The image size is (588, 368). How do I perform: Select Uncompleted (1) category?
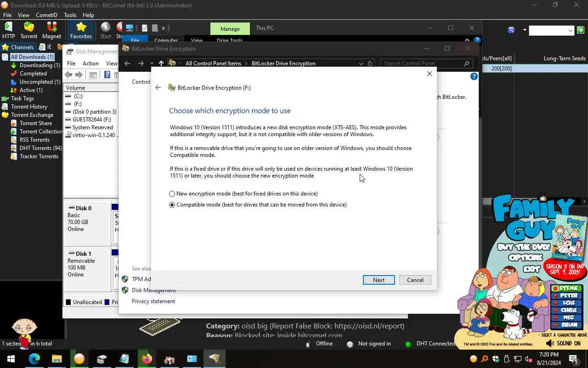40,82
